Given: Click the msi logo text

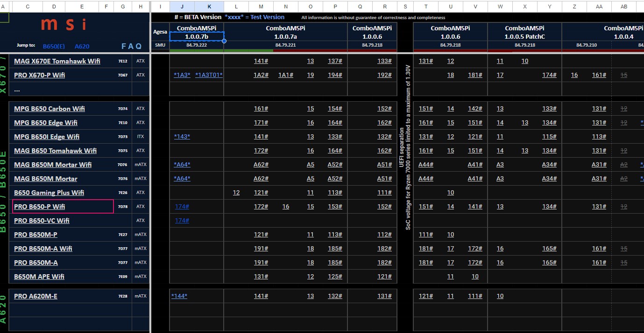Looking at the screenshot, I should [64, 24].
